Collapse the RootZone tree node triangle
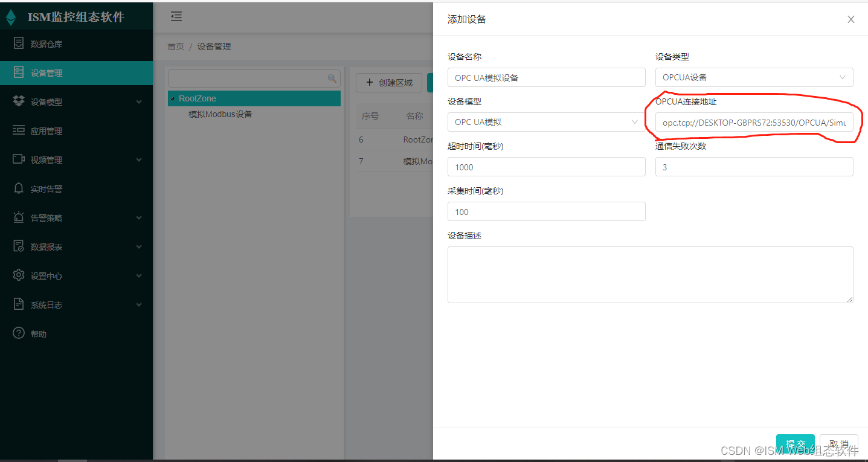The height and width of the screenshot is (462, 868). coord(173,98)
